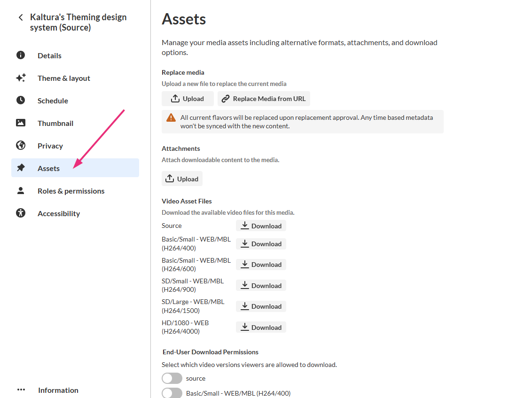Click the Schedule clock icon
This screenshot has width=532, height=398.
click(21, 100)
